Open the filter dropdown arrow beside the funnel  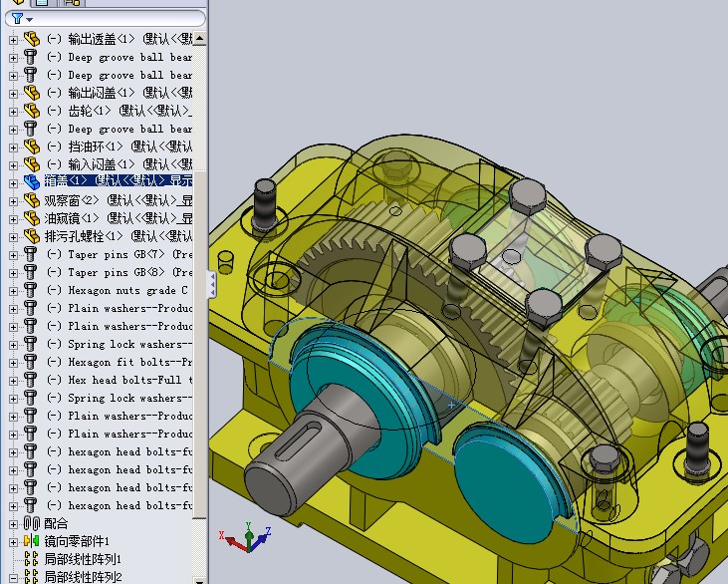point(30,20)
